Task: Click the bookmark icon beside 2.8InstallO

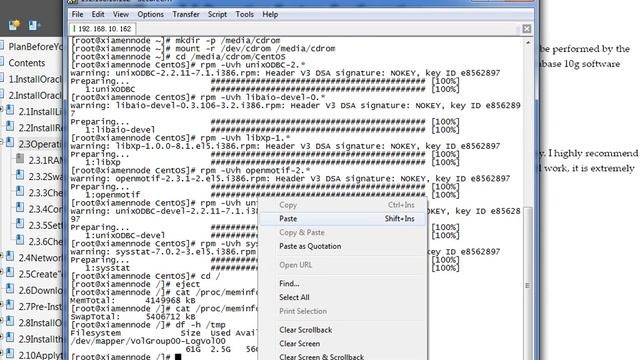Action: point(10,322)
